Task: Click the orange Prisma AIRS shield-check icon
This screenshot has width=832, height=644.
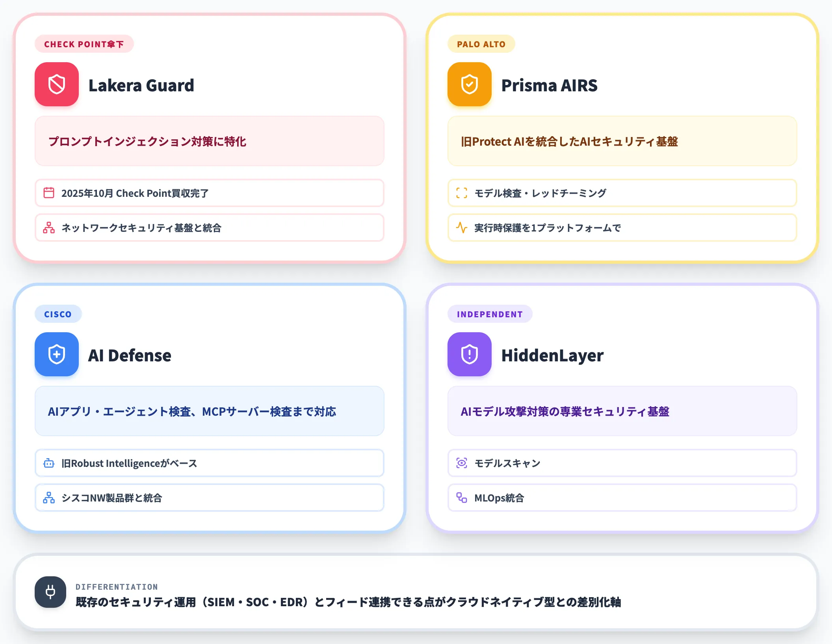Action: pos(470,84)
